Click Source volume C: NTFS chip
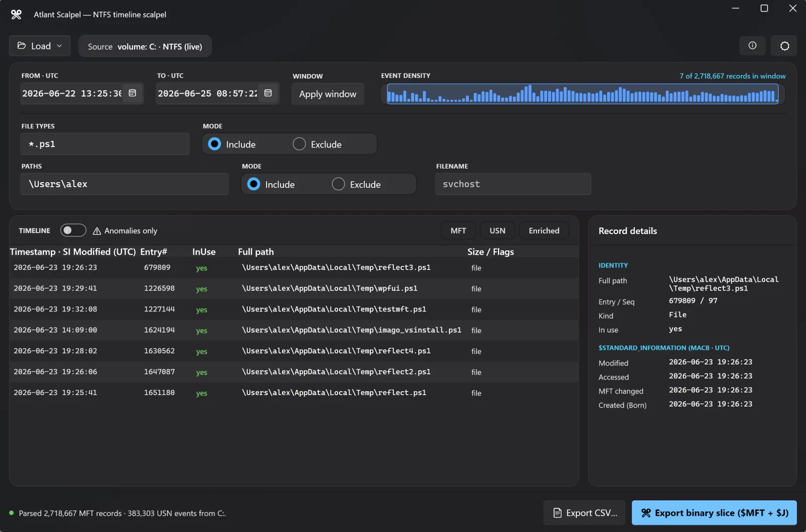Image resolution: width=806 pixels, height=532 pixels. pyautogui.click(x=145, y=46)
